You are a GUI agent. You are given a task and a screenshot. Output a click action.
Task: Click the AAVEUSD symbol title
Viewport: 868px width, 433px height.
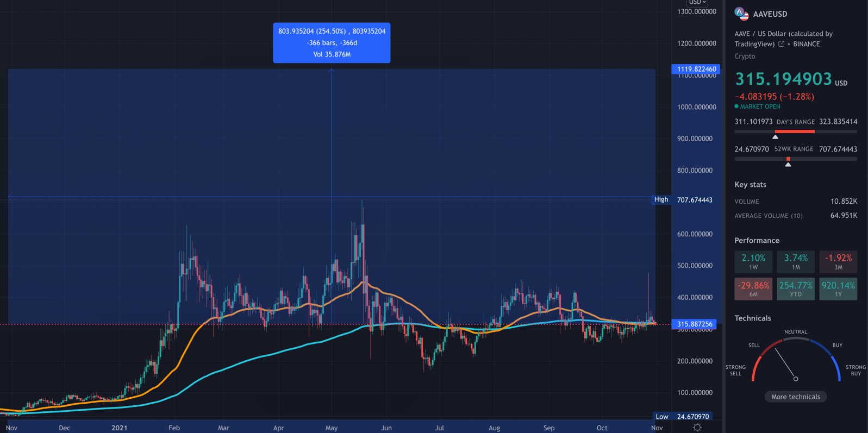(770, 14)
